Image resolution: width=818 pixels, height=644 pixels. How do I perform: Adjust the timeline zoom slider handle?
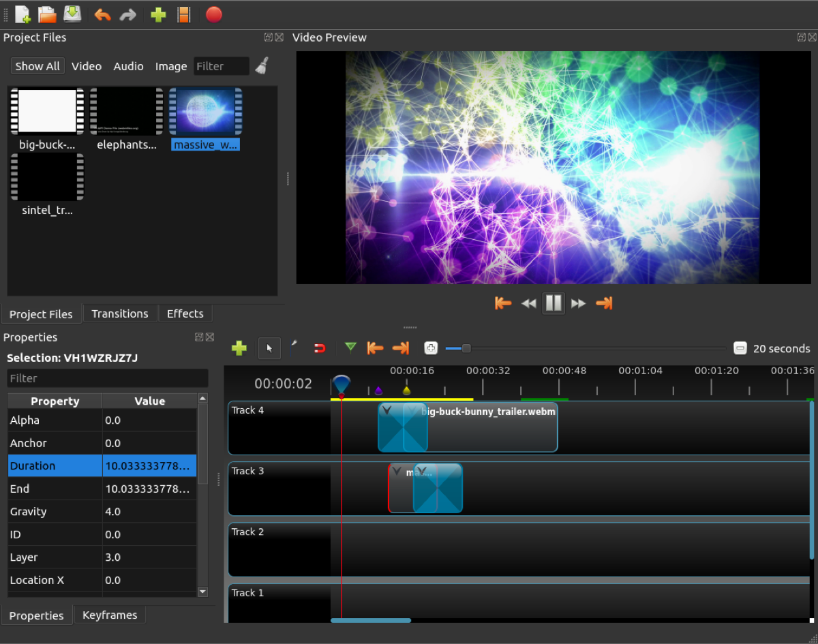466,348
